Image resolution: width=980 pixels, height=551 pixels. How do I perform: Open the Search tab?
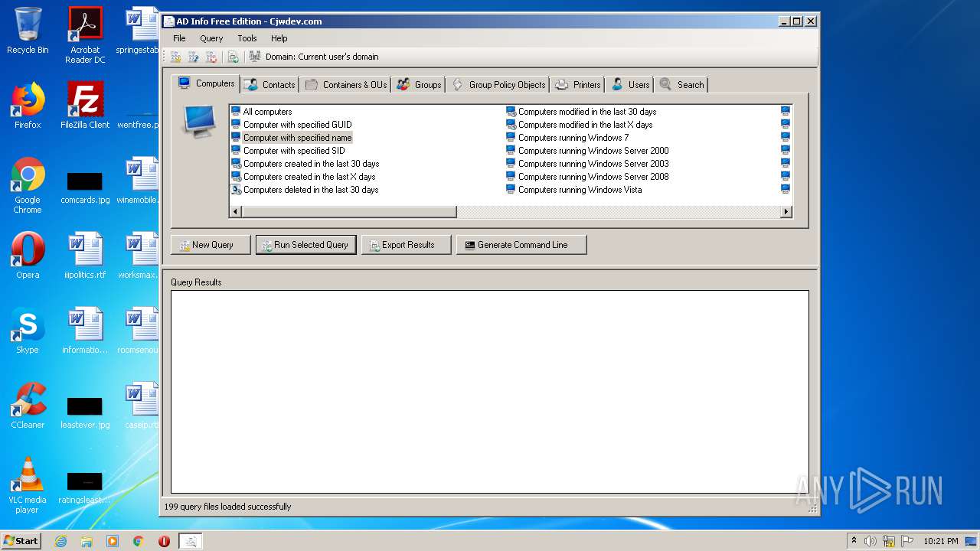coord(681,85)
